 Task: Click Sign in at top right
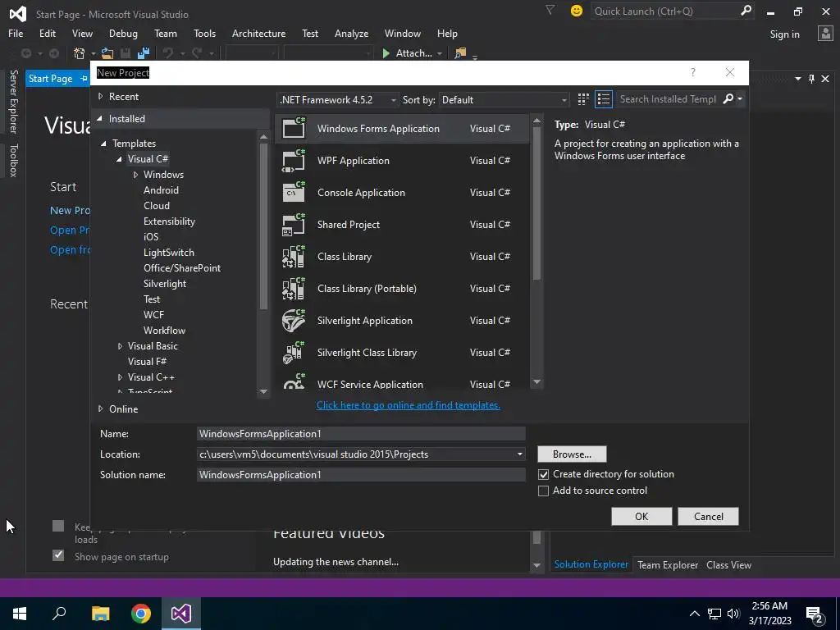tap(785, 34)
